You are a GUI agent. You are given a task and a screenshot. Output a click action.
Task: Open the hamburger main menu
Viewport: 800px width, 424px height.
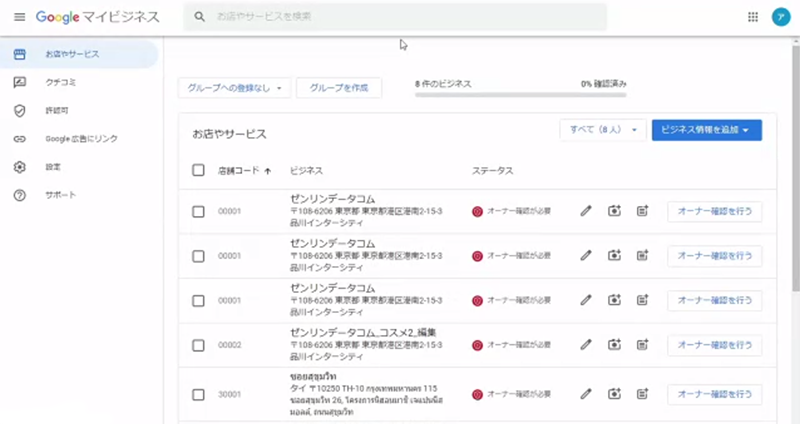pos(19,17)
